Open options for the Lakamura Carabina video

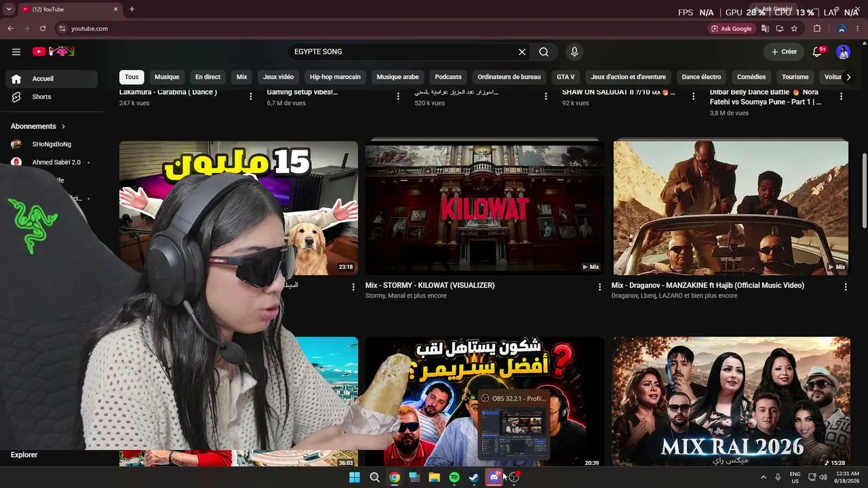(x=251, y=96)
